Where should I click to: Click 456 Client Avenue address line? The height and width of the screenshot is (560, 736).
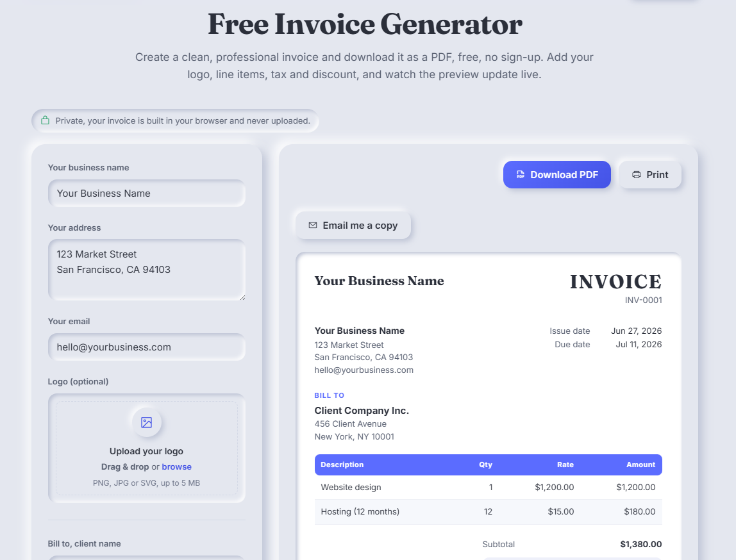tap(350, 424)
